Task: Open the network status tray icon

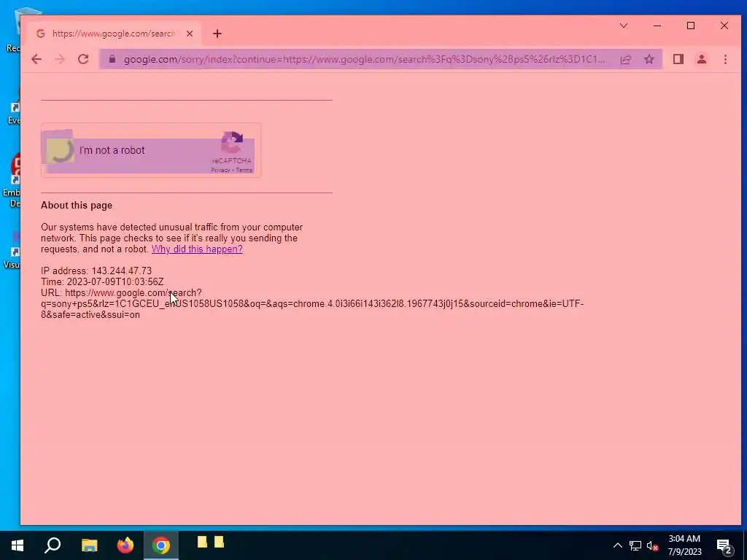Action: tap(635, 545)
